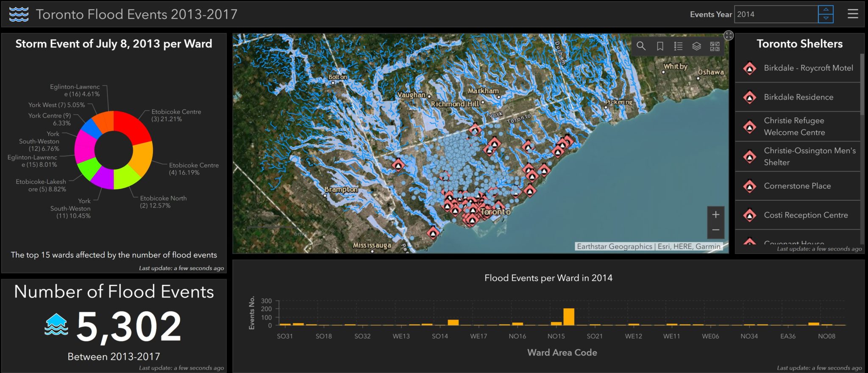The image size is (868, 373).
Task: Select Birkdale Residence shelter
Action: pos(798,97)
